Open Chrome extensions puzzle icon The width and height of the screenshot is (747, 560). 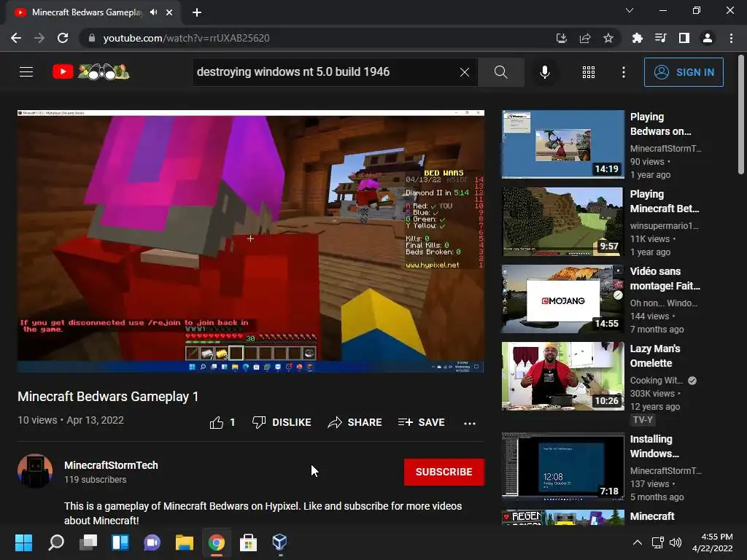pos(637,38)
